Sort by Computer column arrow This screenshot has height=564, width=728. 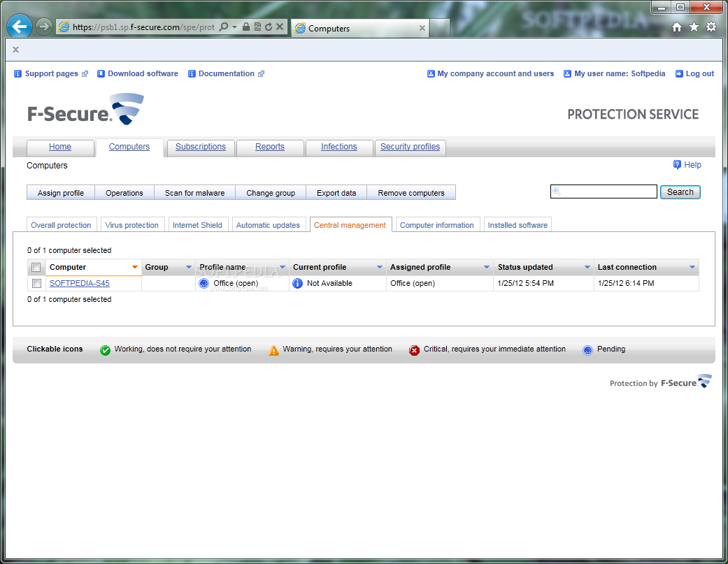pos(135,267)
